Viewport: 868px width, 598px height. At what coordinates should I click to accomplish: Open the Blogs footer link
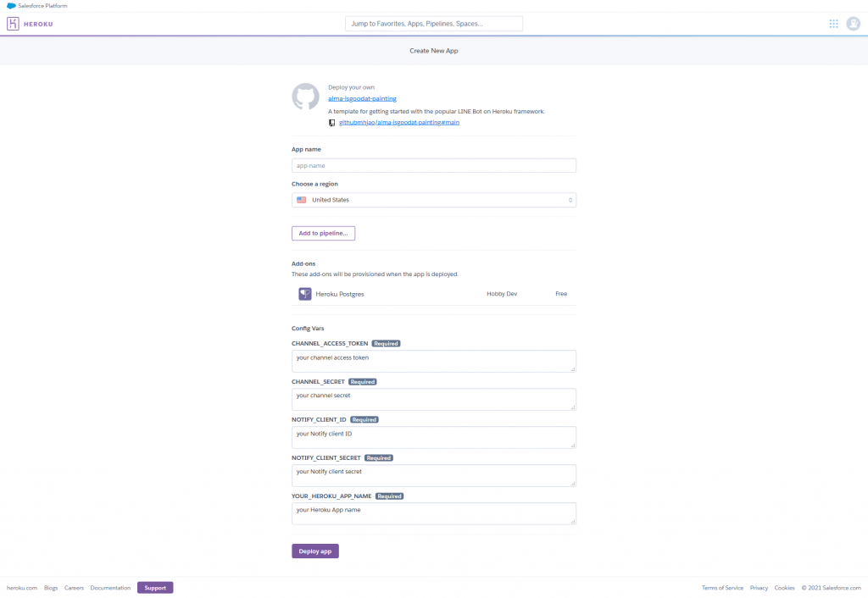(x=51, y=588)
